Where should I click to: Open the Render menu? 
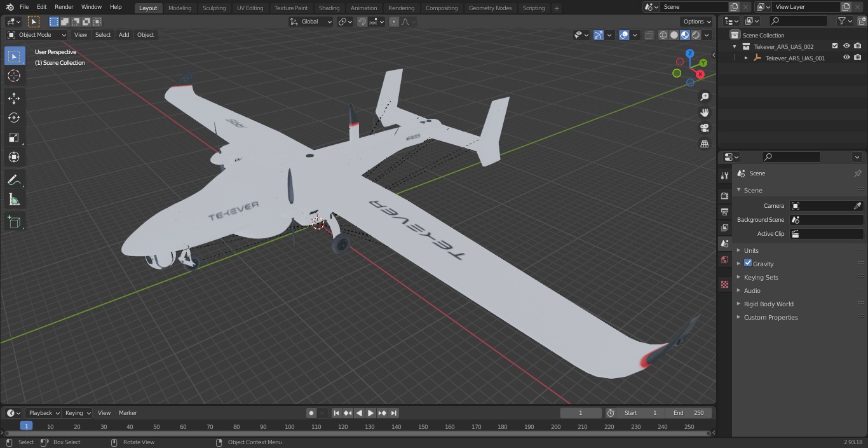(x=64, y=7)
